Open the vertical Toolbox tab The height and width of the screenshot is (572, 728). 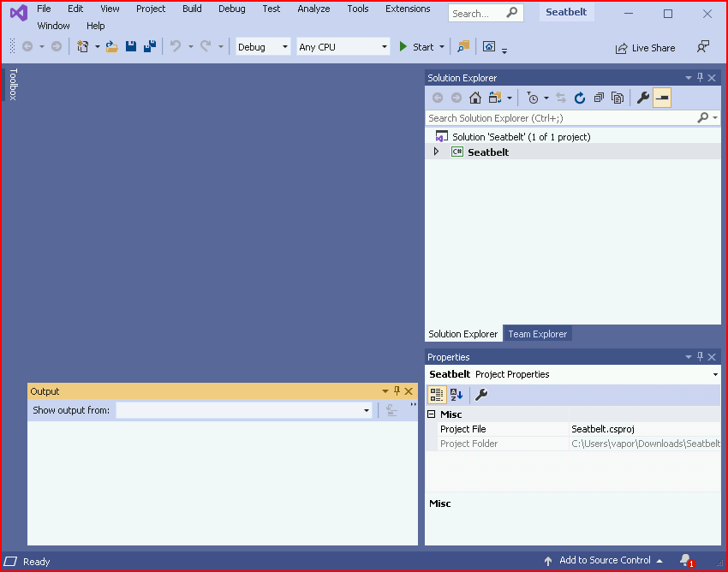[x=13, y=84]
